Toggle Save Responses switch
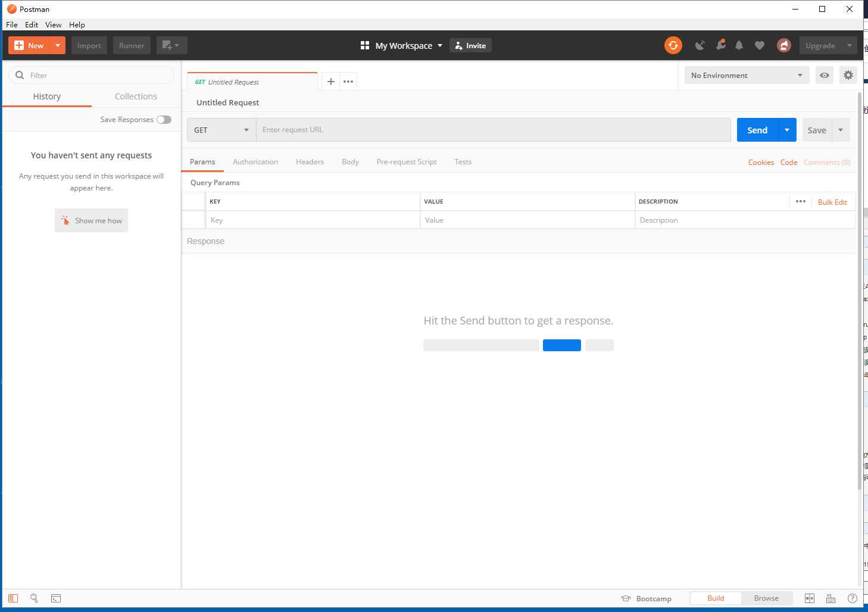This screenshot has height=612, width=868. pos(164,120)
